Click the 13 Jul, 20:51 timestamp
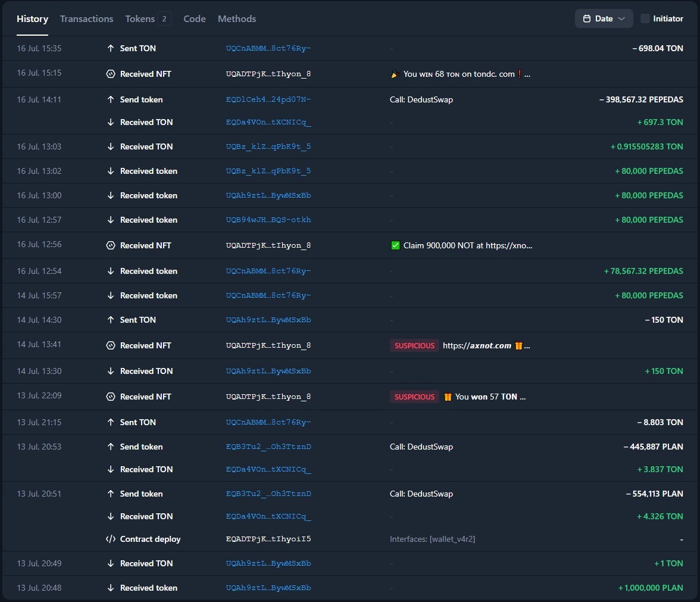The image size is (700, 602). click(39, 494)
